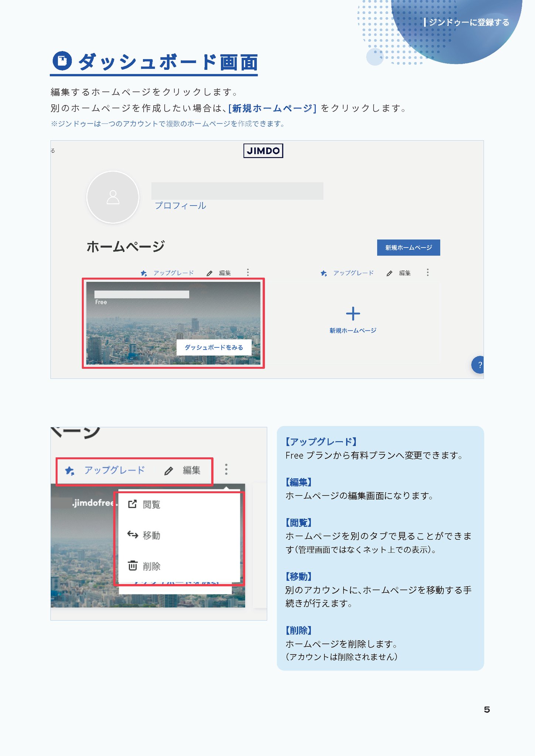This screenshot has width=535, height=756.
Task: Click the 【削除】 heading in the blue panel
Action: (x=299, y=630)
